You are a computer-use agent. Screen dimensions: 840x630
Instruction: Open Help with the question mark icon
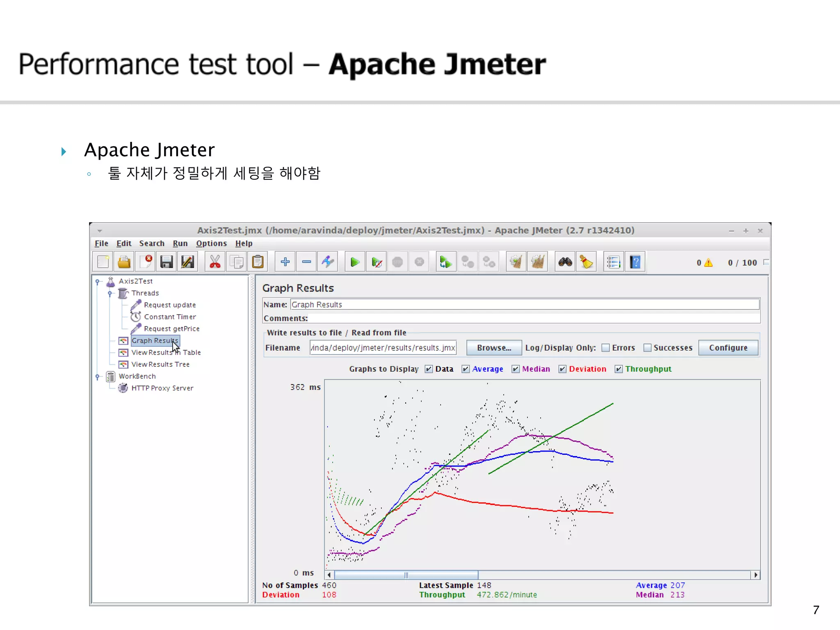(x=635, y=262)
